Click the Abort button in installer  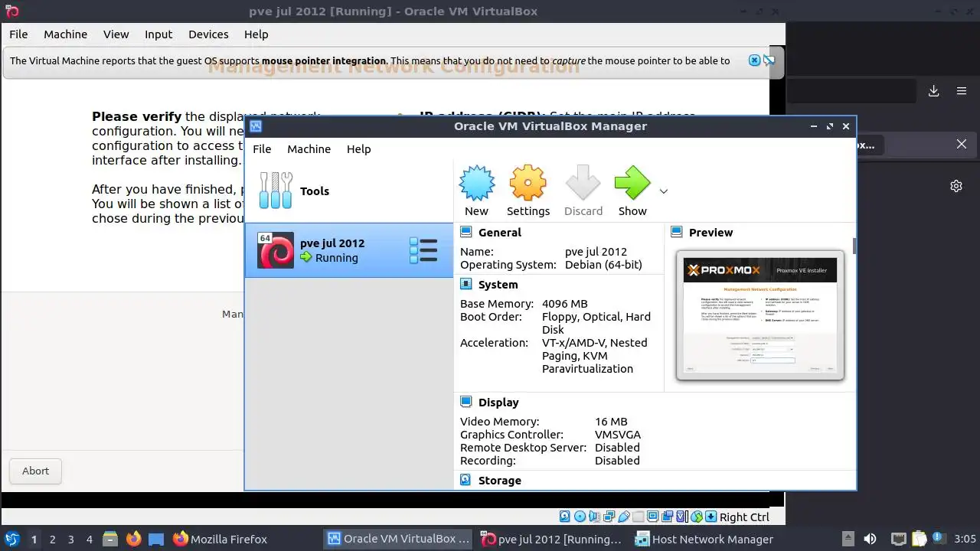point(35,471)
